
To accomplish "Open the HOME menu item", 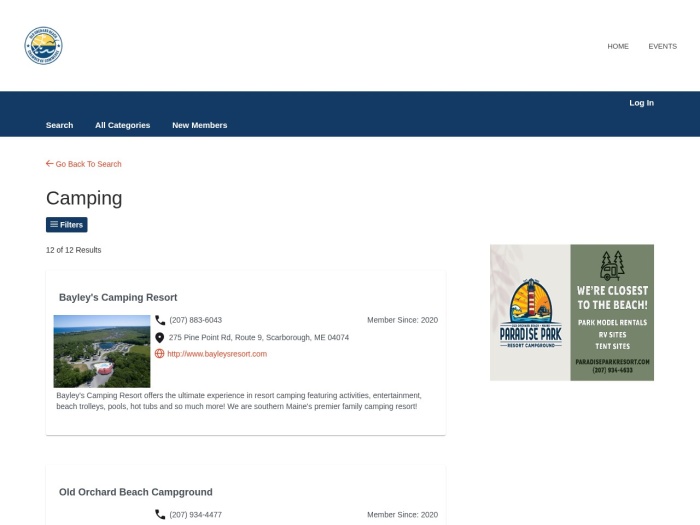I will click(618, 46).
